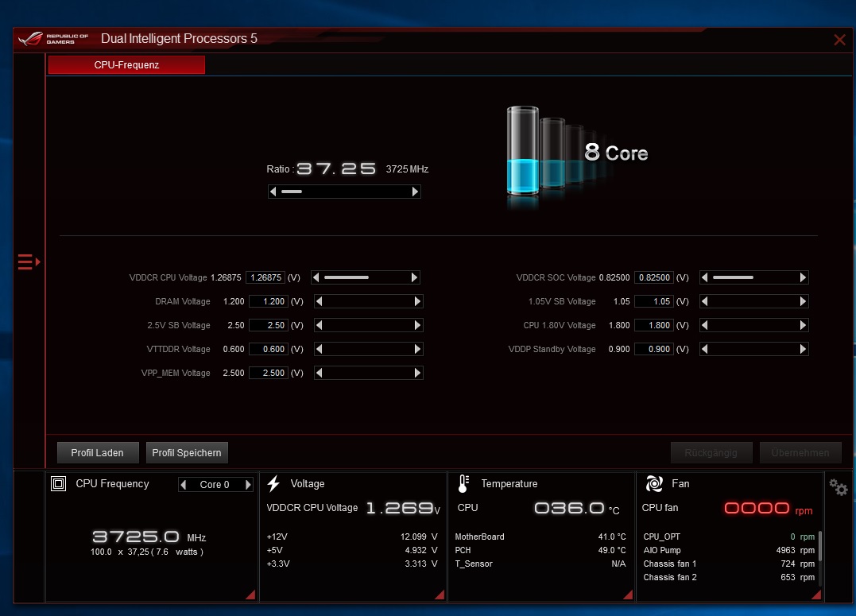Click the VDDCR CPU Voltage input field
The width and height of the screenshot is (856, 616).
point(266,277)
